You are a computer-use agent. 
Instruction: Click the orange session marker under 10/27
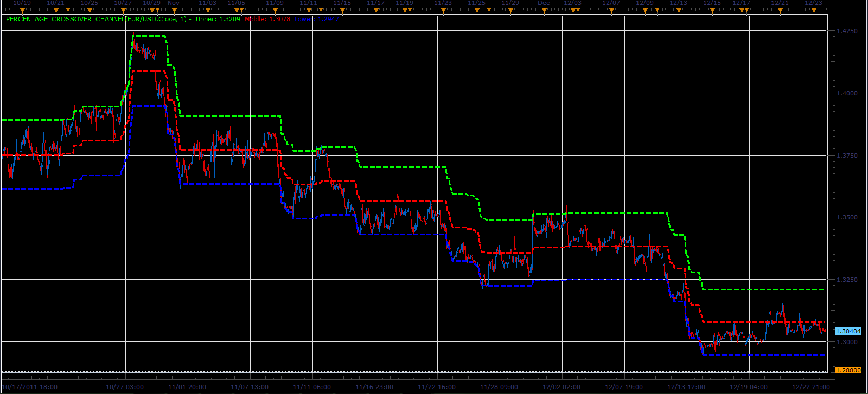123,11
